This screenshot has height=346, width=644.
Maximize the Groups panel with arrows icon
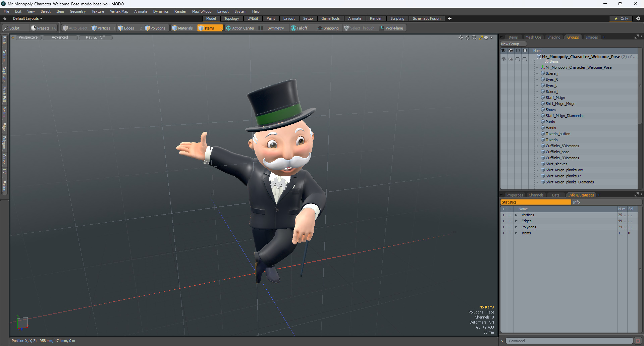coord(636,37)
